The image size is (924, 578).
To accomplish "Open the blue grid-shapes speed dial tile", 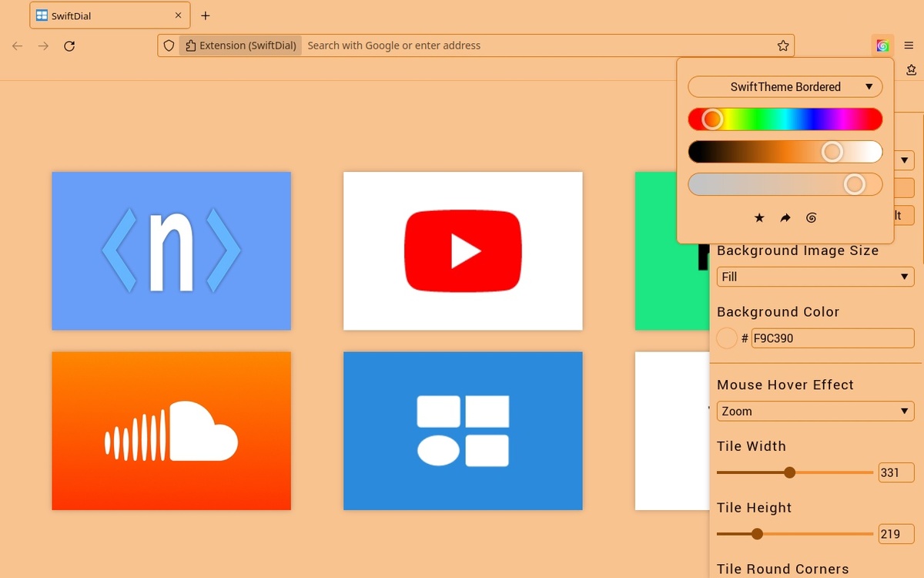I will coord(463,431).
